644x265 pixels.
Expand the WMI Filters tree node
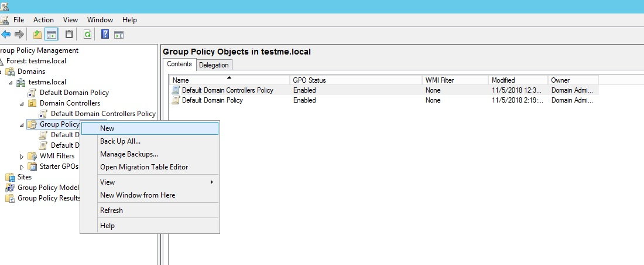point(22,156)
